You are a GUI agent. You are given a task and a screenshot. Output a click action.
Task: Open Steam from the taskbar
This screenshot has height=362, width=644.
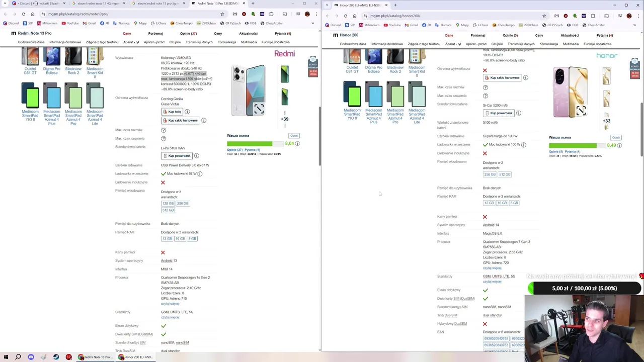pos(56,357)
